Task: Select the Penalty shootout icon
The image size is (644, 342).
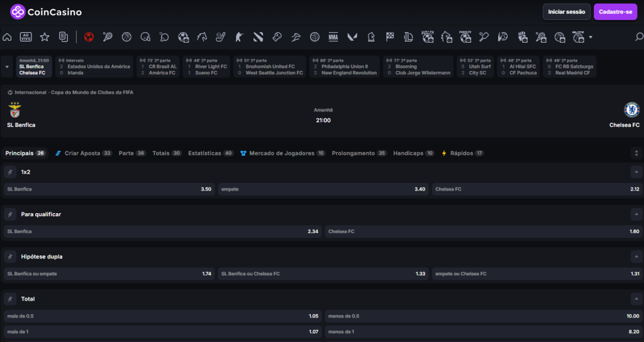Action: (x=465, y=37)
